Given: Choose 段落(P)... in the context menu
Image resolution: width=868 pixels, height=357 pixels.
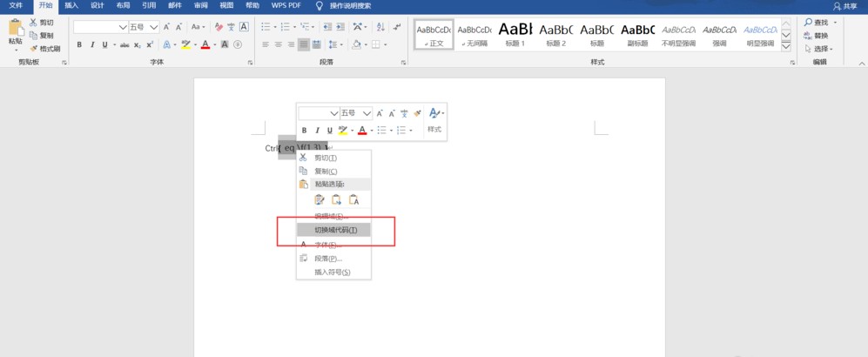Looking at the screenshot, I should pos(333,259).
